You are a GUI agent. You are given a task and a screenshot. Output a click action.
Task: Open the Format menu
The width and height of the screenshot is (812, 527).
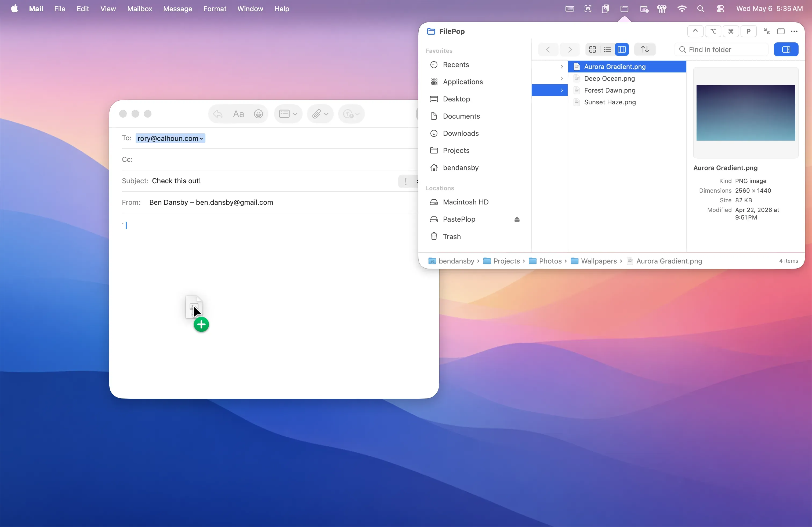(x=215, y=9)
